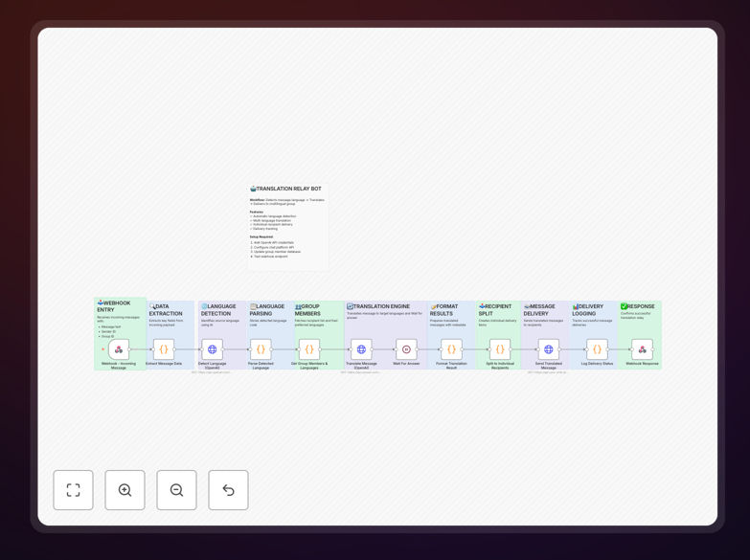Viewport: 750px width, 560px height.
Task: Select the Split to Individual Recipients node
Action: tap(500, 349)
